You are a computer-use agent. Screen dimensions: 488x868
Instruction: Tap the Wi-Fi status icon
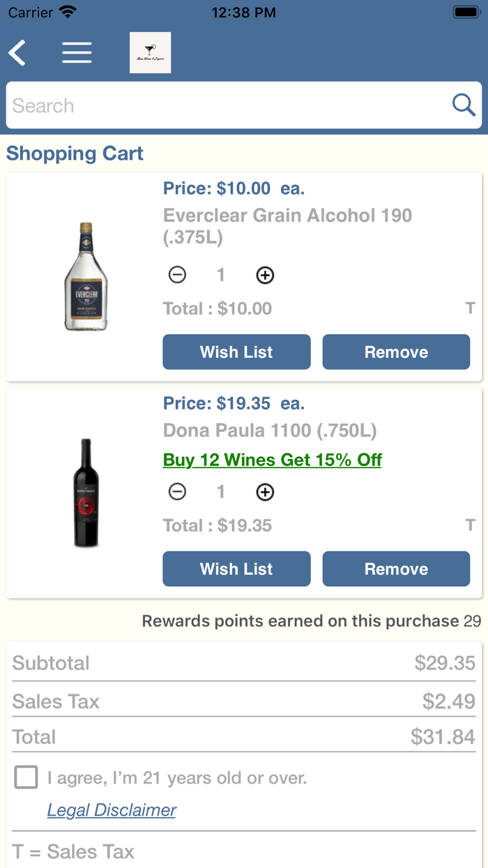coord(67,10)
